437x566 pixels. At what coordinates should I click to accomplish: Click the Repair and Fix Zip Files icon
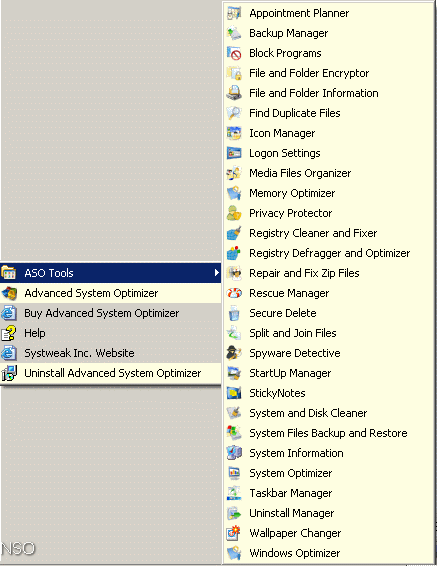click(234, 273)
